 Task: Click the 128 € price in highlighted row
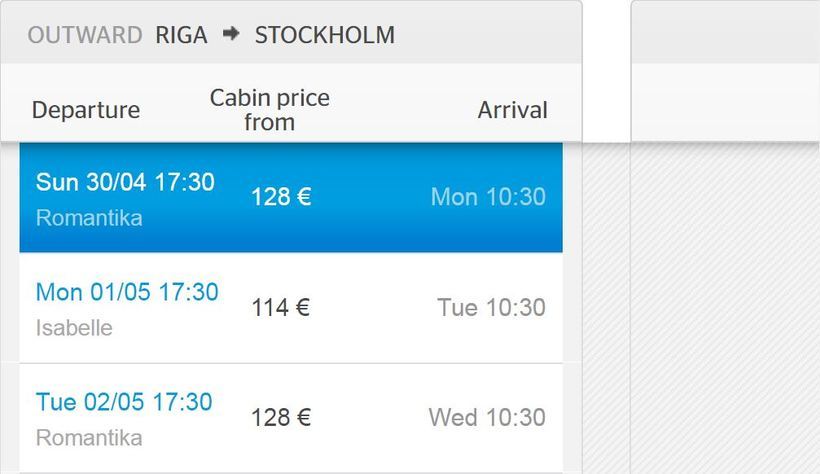[x=281, y=197]
